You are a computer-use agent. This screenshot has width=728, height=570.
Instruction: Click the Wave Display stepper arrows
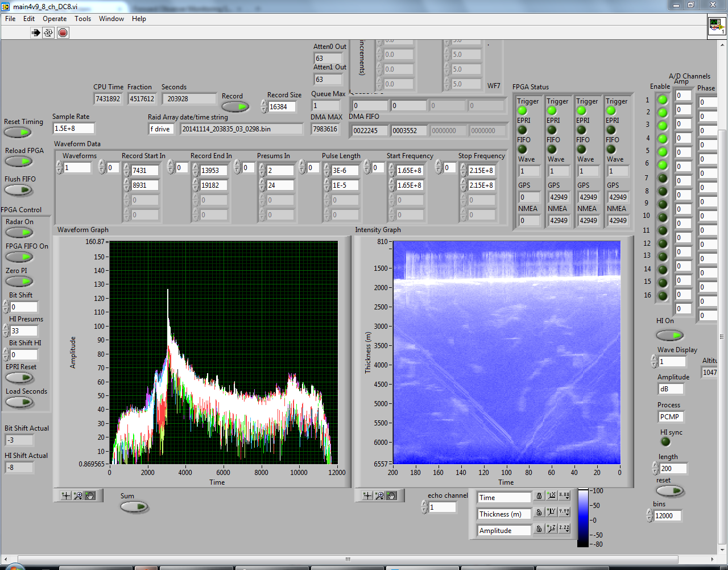tap(654, 361)
